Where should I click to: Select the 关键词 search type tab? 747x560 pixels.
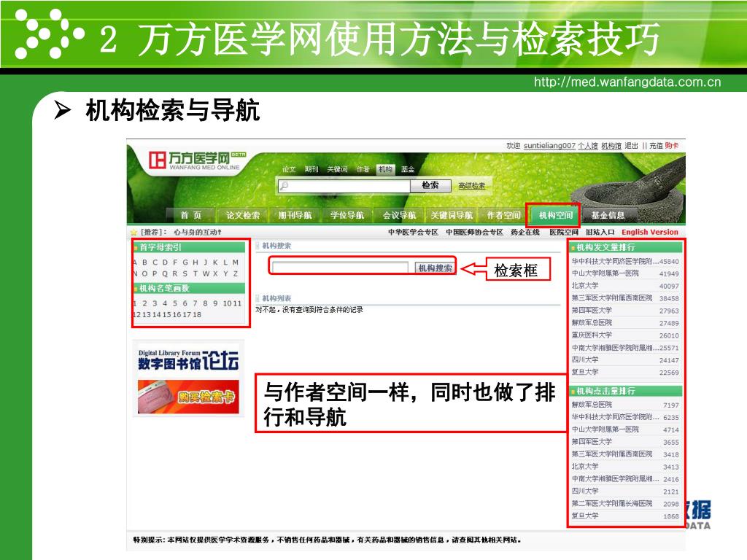pos(337,169)
